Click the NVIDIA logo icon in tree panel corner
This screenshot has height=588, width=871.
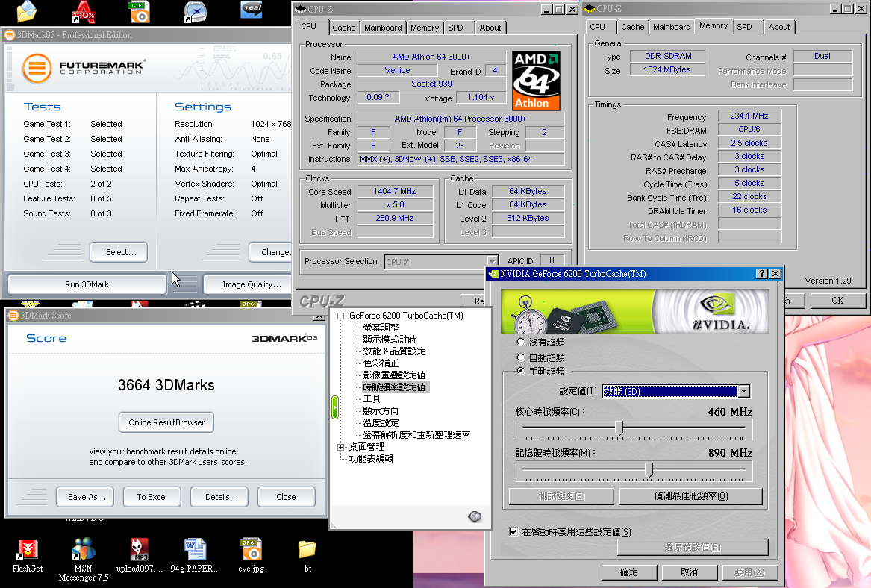tap(475, 517)
